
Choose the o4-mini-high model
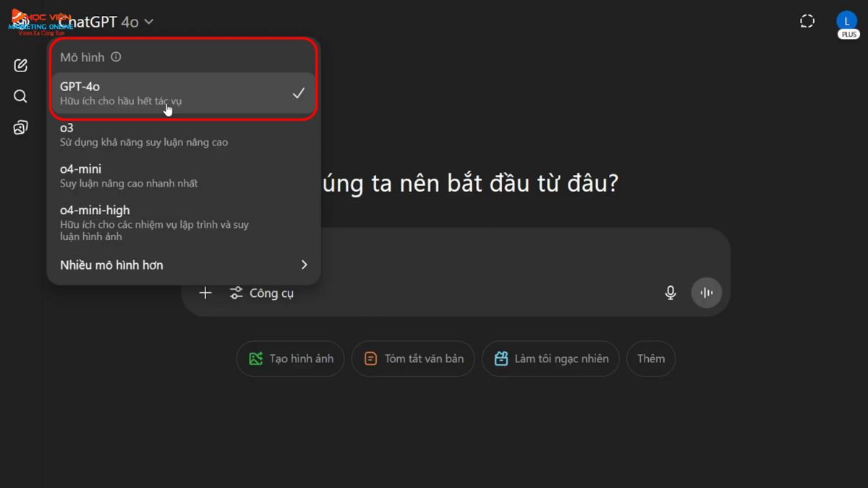coord(184,223)
